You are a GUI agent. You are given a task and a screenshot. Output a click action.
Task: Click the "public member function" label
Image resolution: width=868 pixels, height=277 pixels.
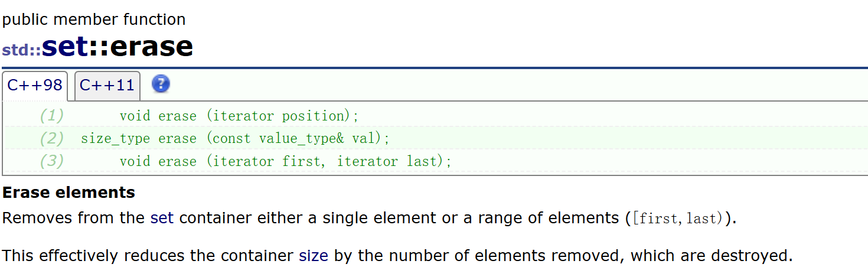(94, 19)
